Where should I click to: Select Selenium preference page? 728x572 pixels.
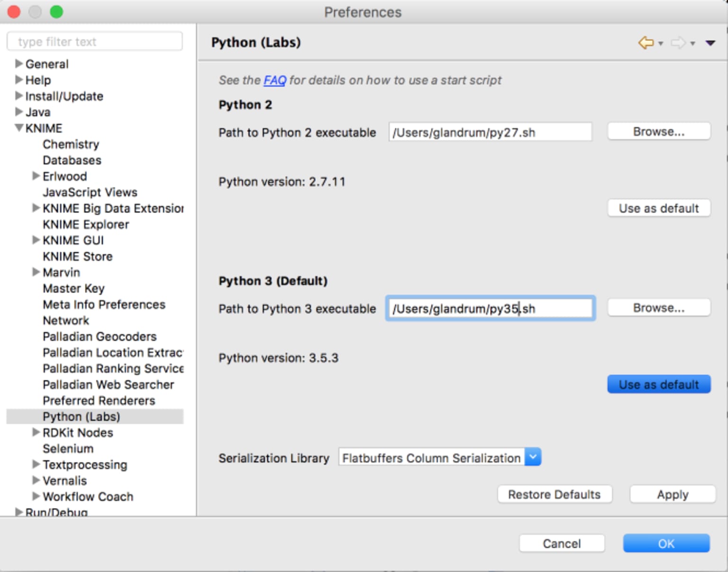click(x=68, y=448)
